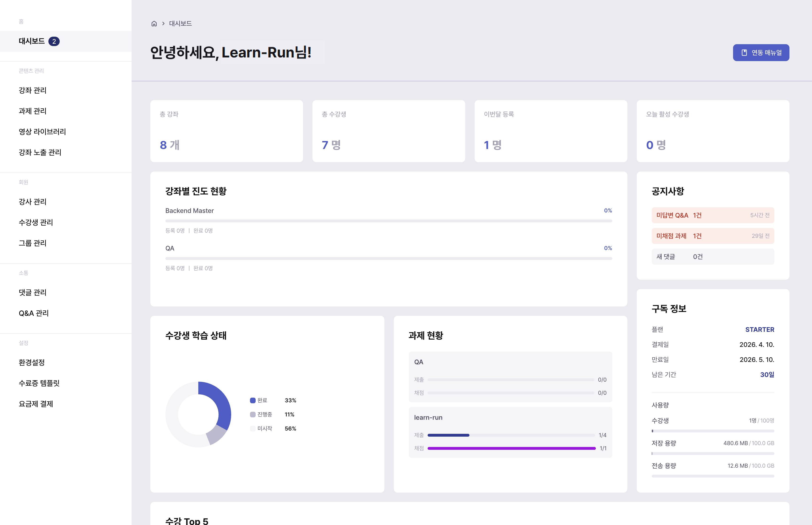
Task: Click the 총 수강생 7 명 card
Action: click(388, 131)
